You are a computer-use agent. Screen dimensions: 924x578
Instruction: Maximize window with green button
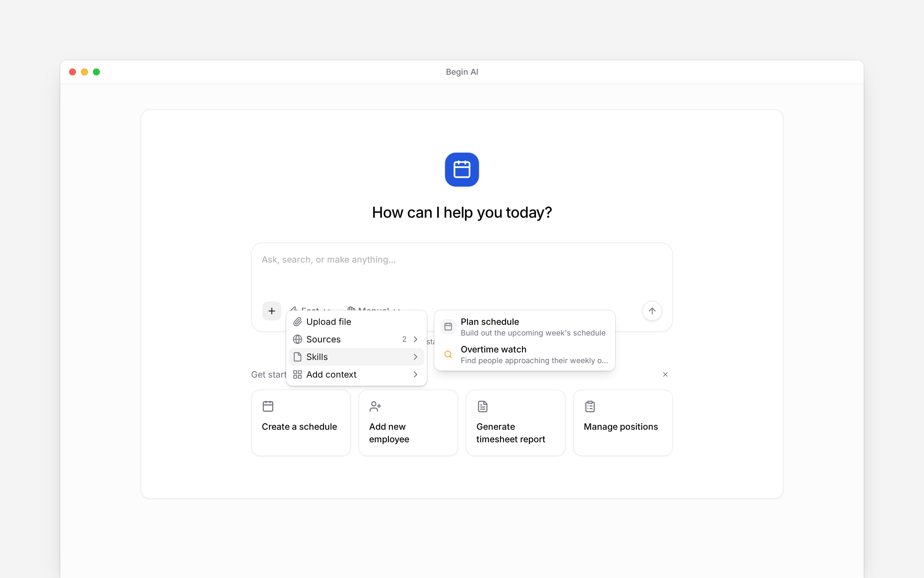coord(96,72)
